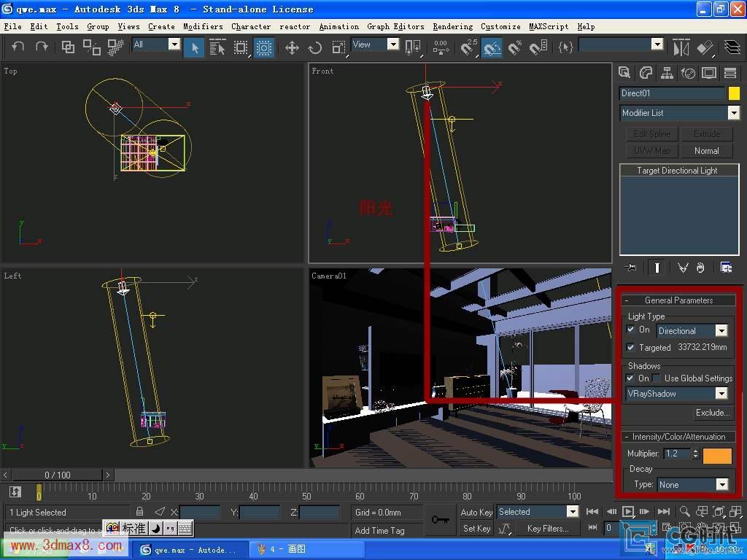Collapse the Intensity/Color/Attenuation rollout
This screenshot has width=747, height=560.
[x=678, y=437]
